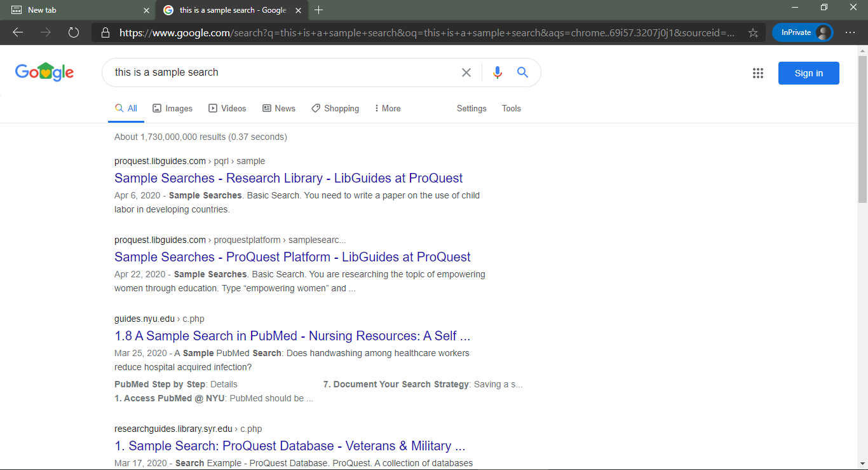Click the page vertical scrollbar thumb
The image size is (868, 470).
pyautogui.click(x=862, y=129)
